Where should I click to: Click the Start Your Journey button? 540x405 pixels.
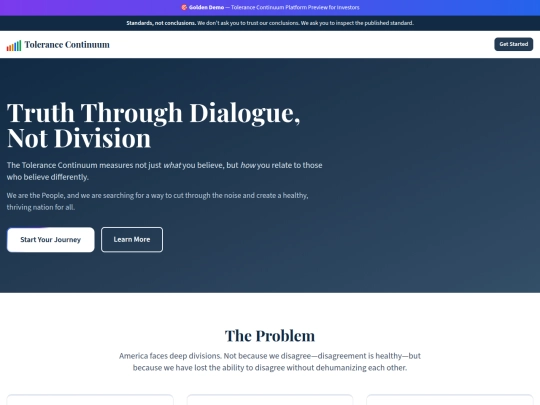(x=51, y=240)
